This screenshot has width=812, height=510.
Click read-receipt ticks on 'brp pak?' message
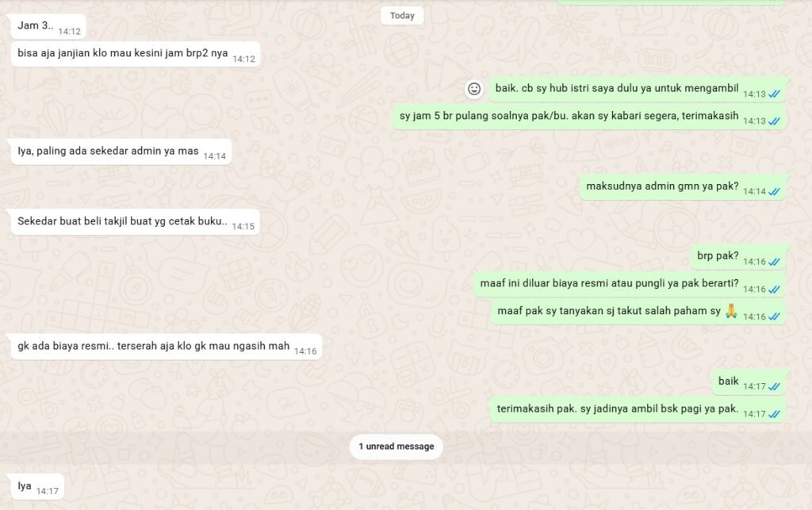(774, 262)
